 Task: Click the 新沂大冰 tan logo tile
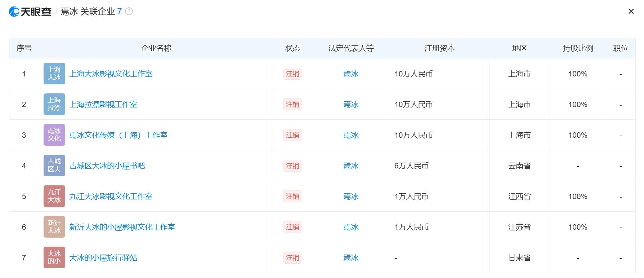tap(54, 227)
